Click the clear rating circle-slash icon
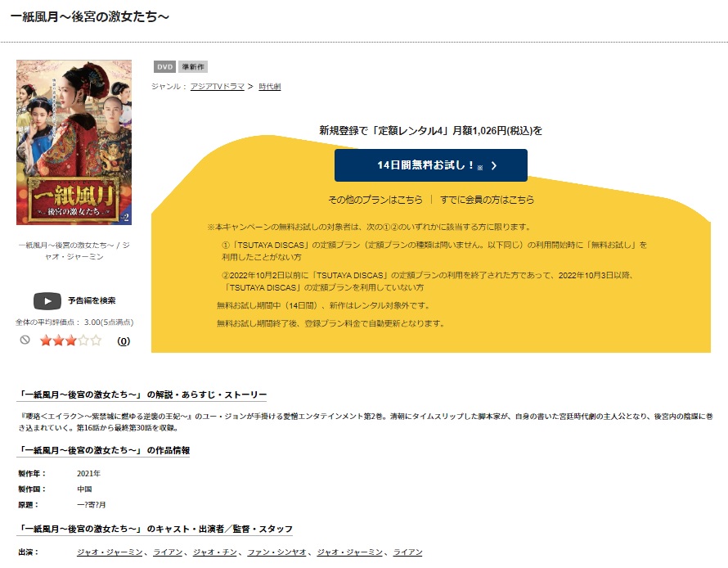The image size is (728, 568). tap(25, 340)
